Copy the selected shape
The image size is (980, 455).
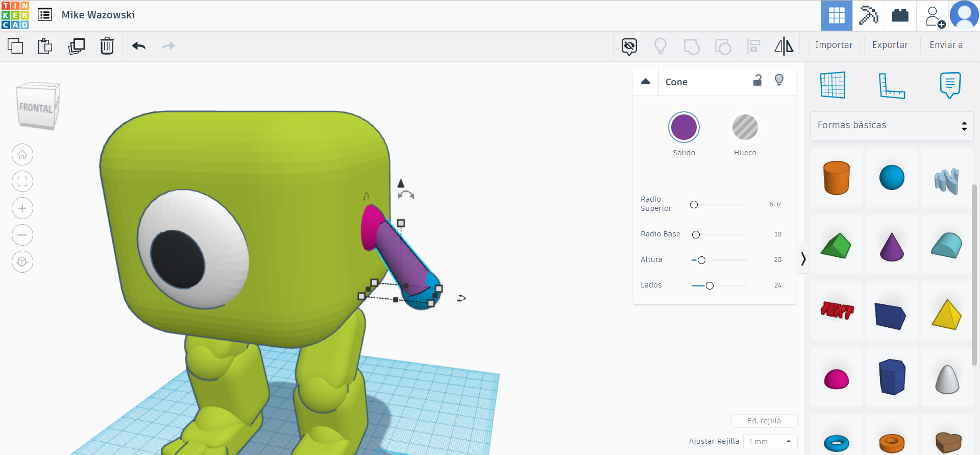click(x=15, y=46)
